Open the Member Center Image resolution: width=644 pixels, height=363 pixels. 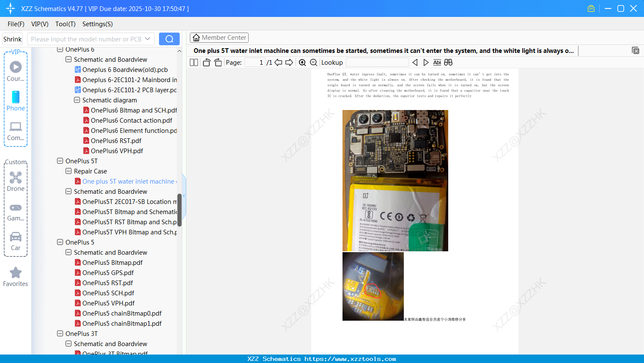[x=219, y=38]
